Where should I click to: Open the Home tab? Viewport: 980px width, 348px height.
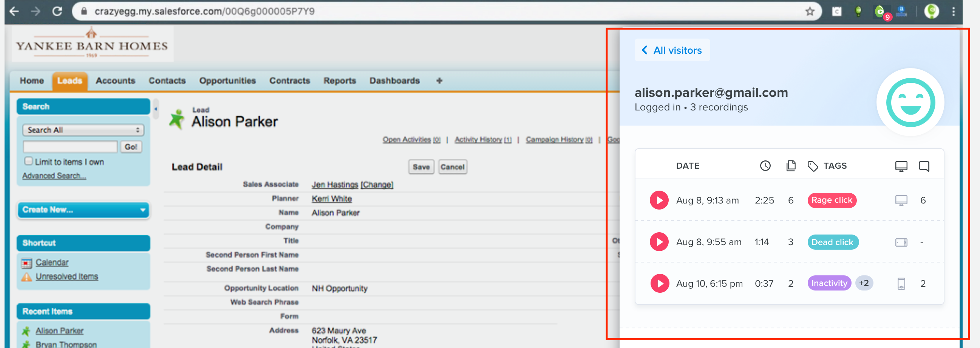32,81
